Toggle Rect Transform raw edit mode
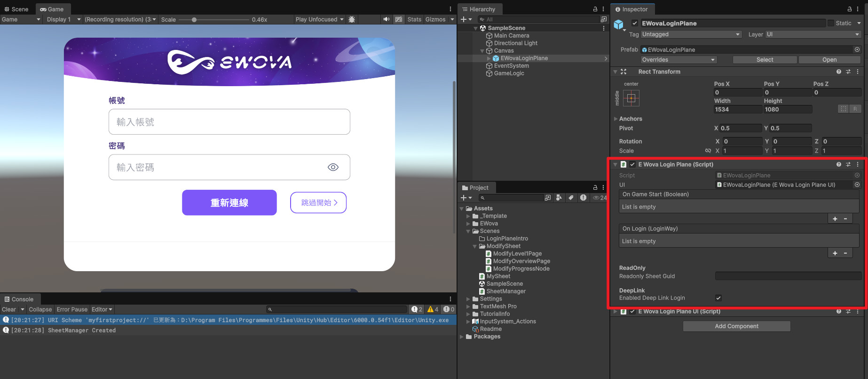Viewport: 868px width, 379px height. [855, 109]
